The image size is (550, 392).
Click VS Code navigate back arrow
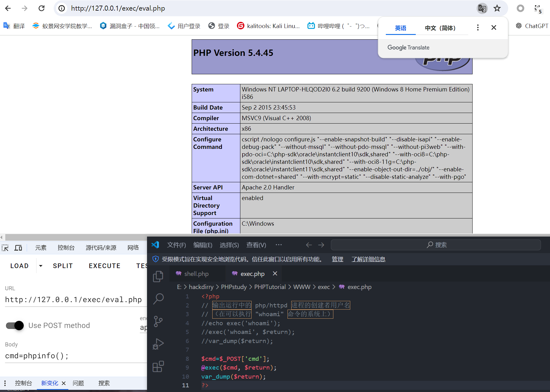point(309,245)
